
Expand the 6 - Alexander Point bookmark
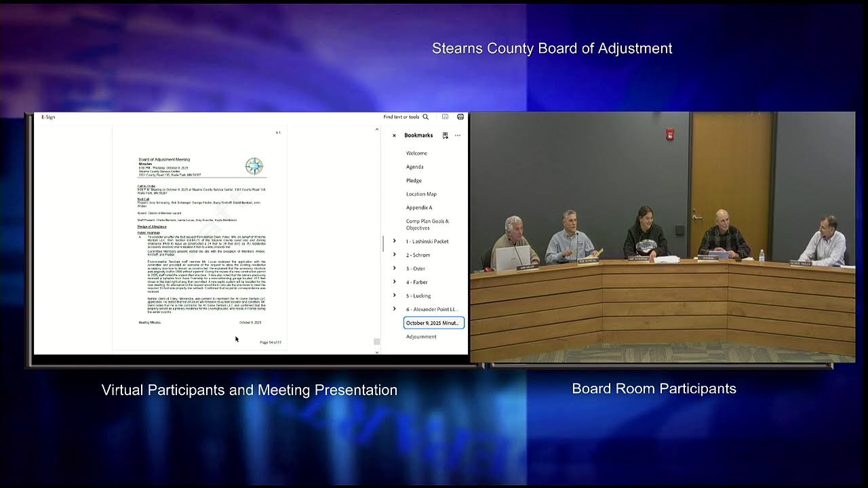[x=395, y=309]
